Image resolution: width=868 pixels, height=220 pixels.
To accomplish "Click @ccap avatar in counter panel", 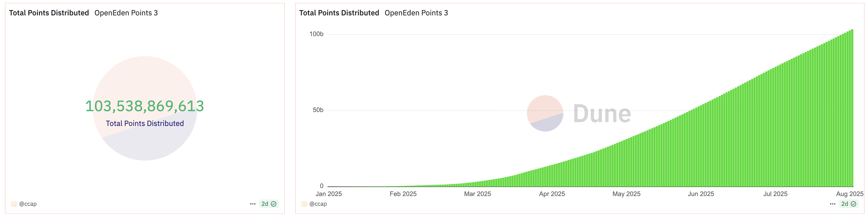I will 14,204.
